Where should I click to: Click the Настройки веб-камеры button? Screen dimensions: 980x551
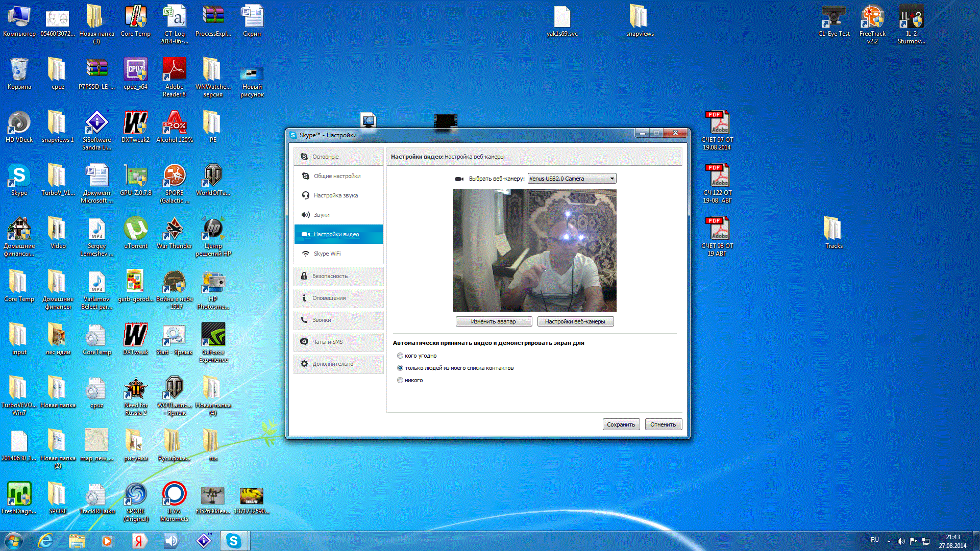(575, 321)
